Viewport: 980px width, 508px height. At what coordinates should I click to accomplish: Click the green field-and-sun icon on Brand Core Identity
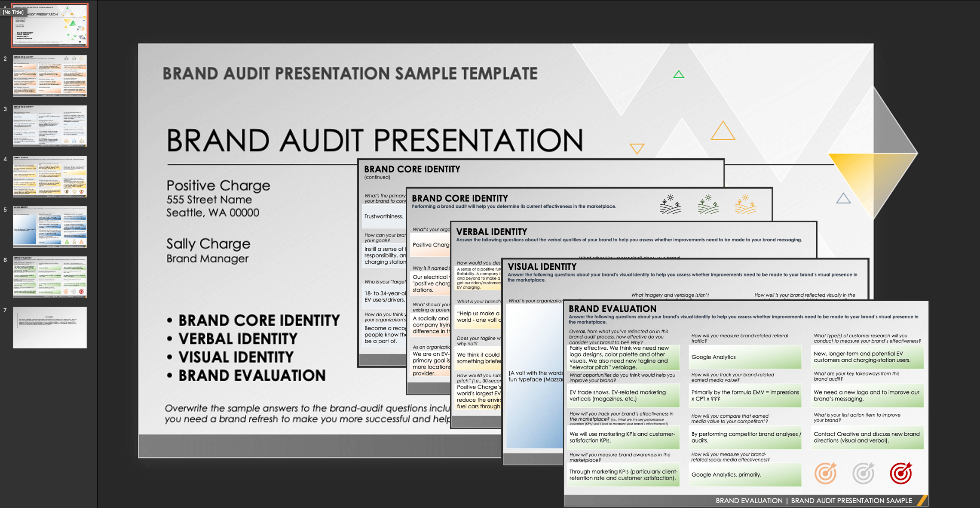708,204
